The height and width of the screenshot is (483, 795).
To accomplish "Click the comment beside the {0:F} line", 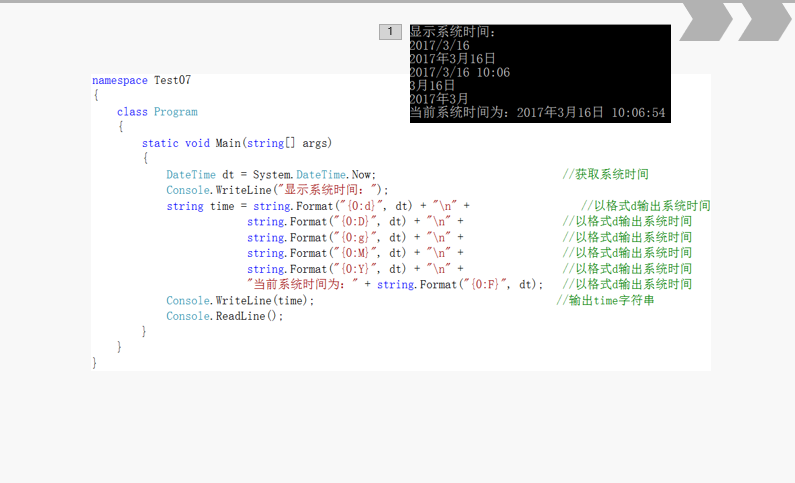I will [x=627, y=284].
